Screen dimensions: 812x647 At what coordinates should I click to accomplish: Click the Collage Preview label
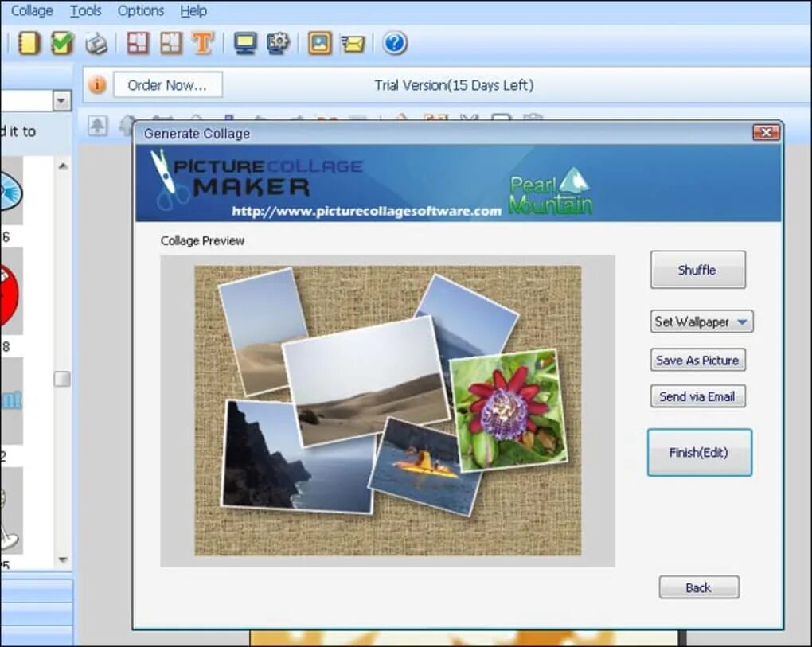(202, 240)
